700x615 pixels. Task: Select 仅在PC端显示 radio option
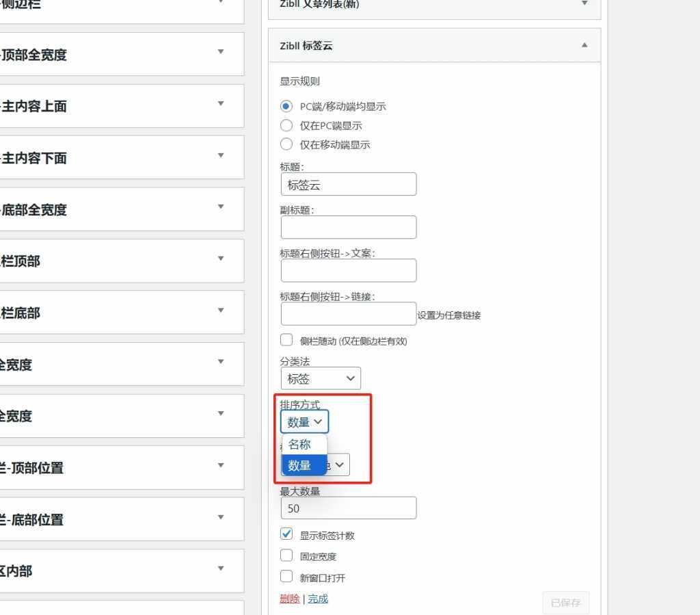[286, 125]
